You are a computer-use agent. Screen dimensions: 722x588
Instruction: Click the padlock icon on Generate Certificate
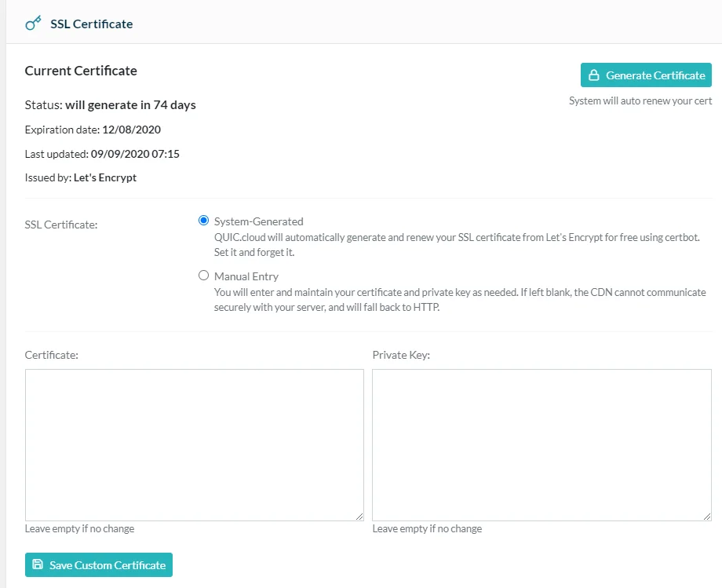594,75
